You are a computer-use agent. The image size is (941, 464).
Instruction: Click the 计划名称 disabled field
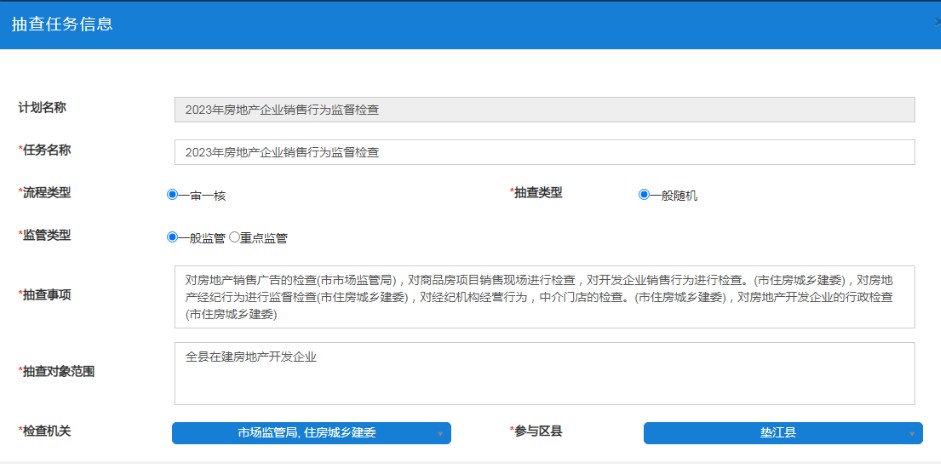coord(544,110)
